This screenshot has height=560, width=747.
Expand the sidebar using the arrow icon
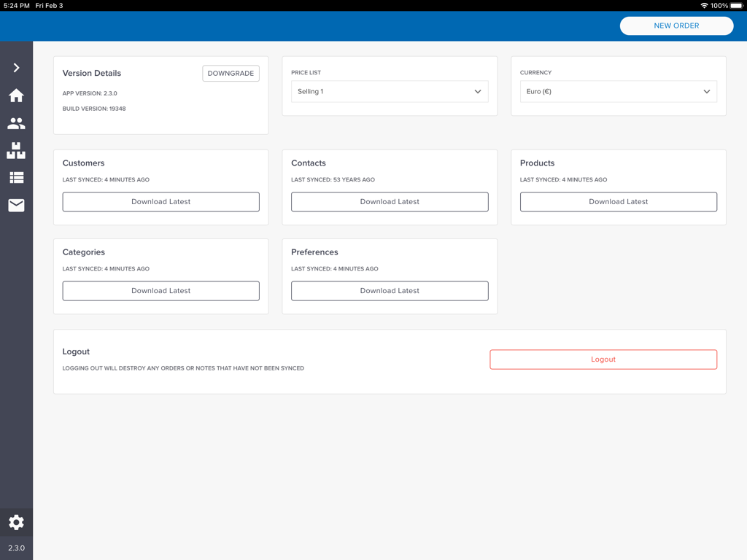point(16,67)
